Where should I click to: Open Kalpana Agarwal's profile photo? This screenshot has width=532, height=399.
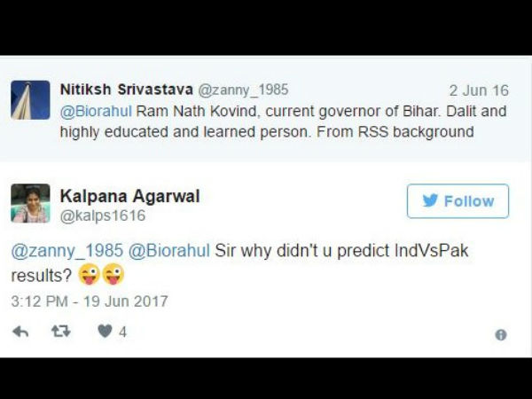point(30,203)
